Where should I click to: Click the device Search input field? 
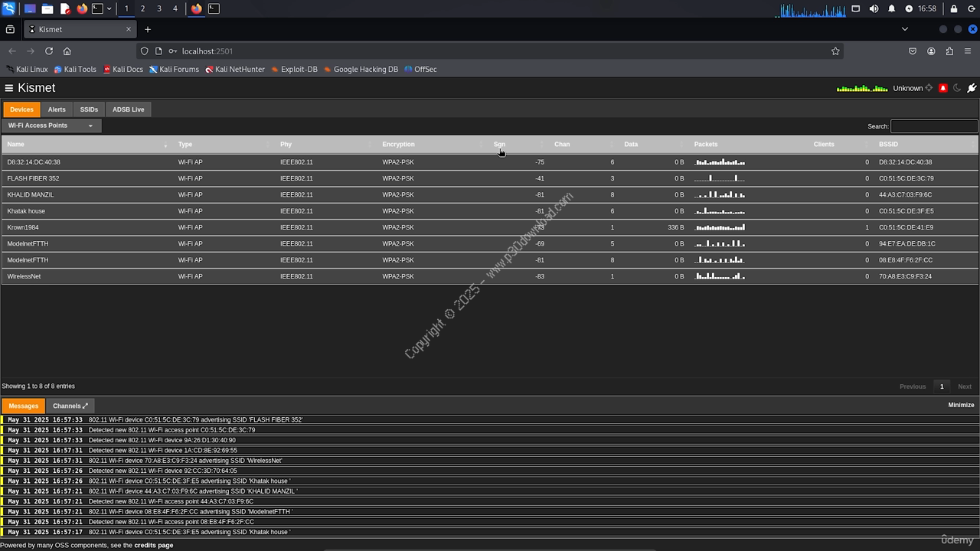(x=933, y=126)
